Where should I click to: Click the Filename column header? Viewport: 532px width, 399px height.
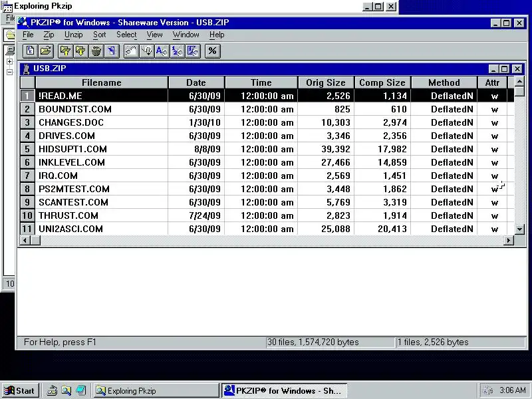(102, 82)
